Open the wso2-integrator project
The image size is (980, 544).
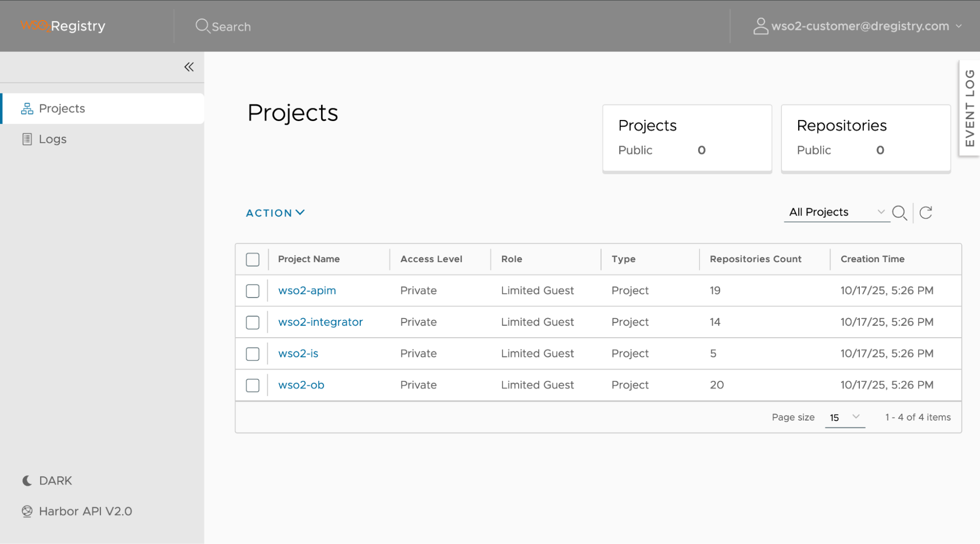pyautogui.click(x=320, y=322)
